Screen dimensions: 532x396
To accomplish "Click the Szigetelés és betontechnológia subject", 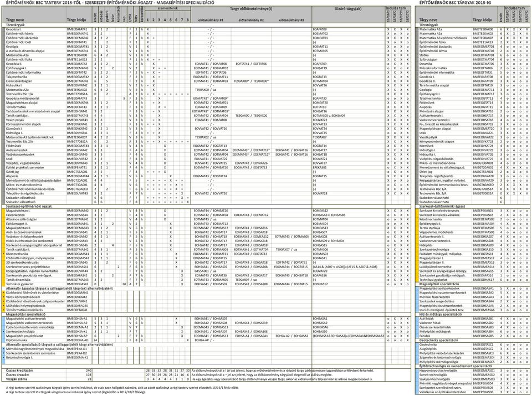I will (441, 358).
